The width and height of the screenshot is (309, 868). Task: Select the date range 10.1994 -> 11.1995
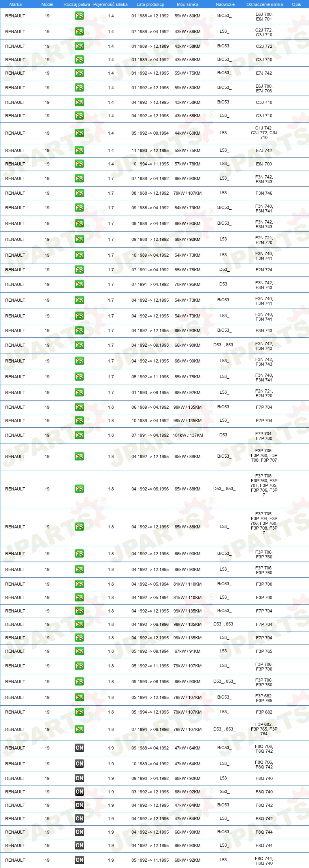pos(150,164)
